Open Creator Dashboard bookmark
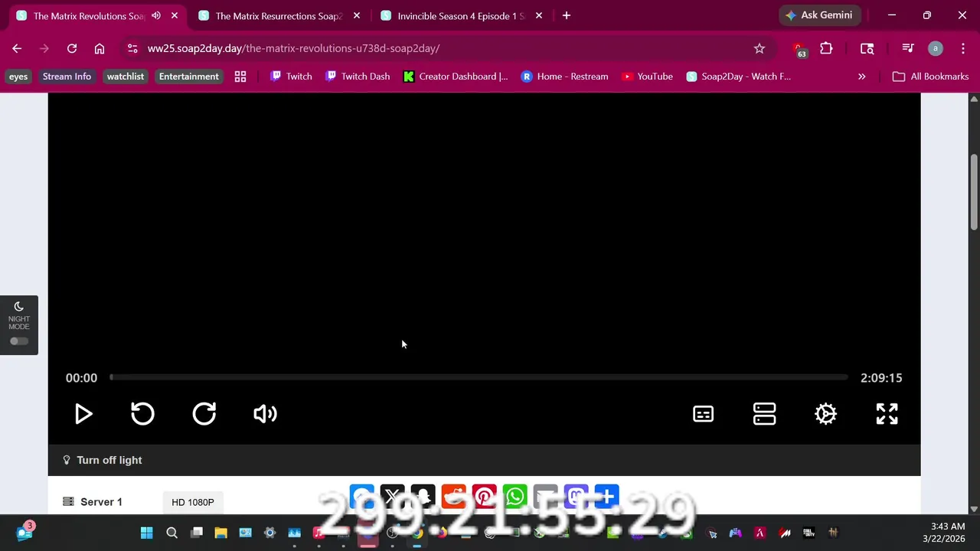Screen dimensions: 980x551 point(456,77)
